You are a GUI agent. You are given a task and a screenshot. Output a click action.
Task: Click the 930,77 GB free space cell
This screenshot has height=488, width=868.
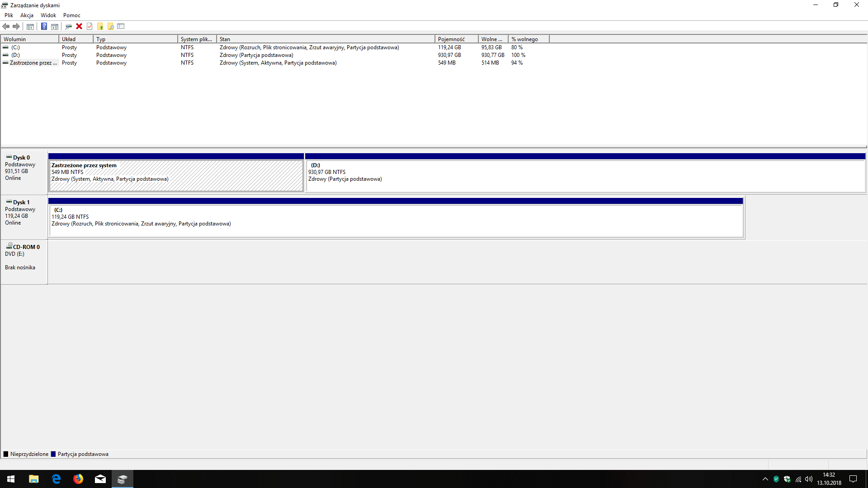coord(493,55)
